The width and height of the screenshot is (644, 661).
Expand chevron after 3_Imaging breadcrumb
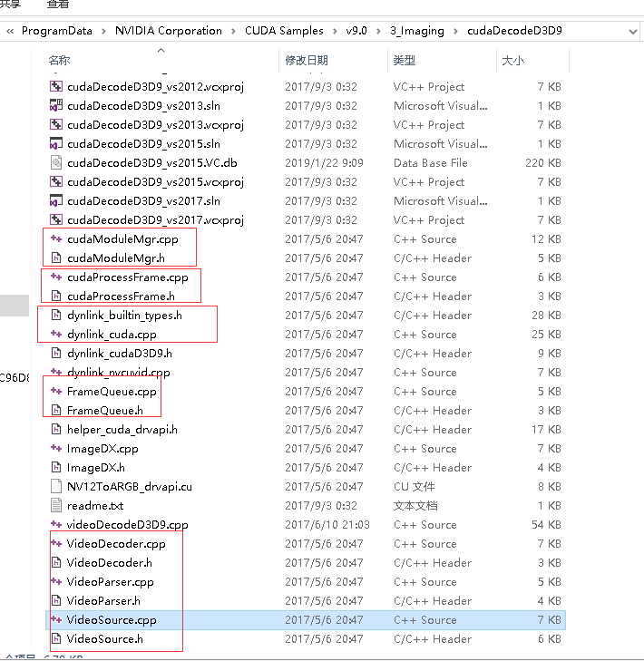point(455,31)
